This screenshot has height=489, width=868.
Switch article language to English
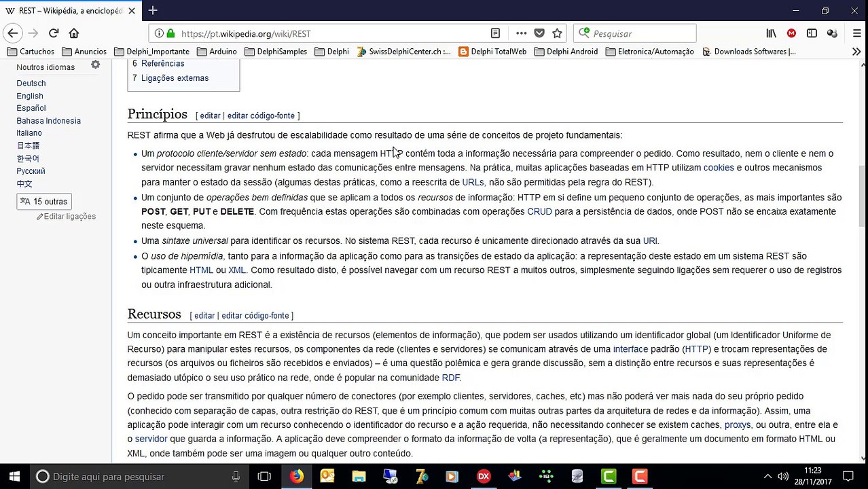[x=30, y=96]
